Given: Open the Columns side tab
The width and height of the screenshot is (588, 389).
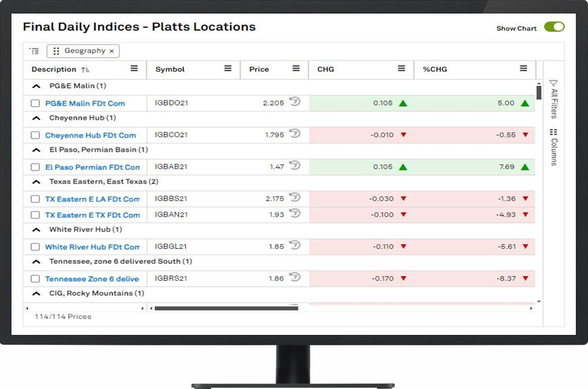Looking at the screenshot, I should pyautogui.click(x=553, y=147).
